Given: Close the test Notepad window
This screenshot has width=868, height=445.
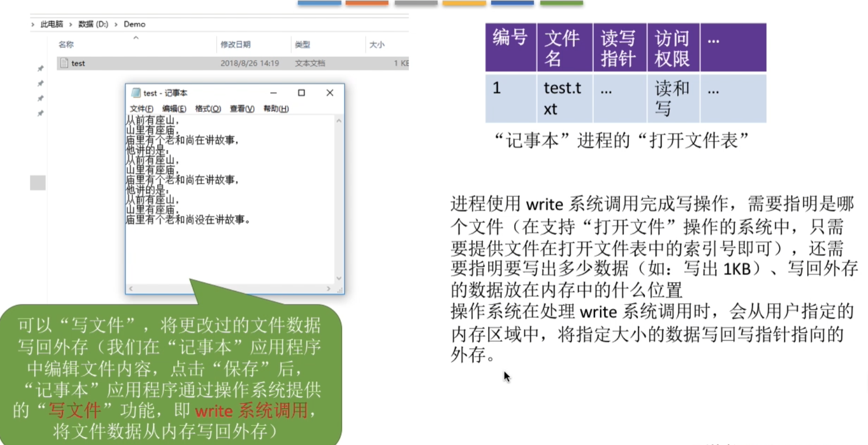Looking at the screenshot, I should point(330,93).
